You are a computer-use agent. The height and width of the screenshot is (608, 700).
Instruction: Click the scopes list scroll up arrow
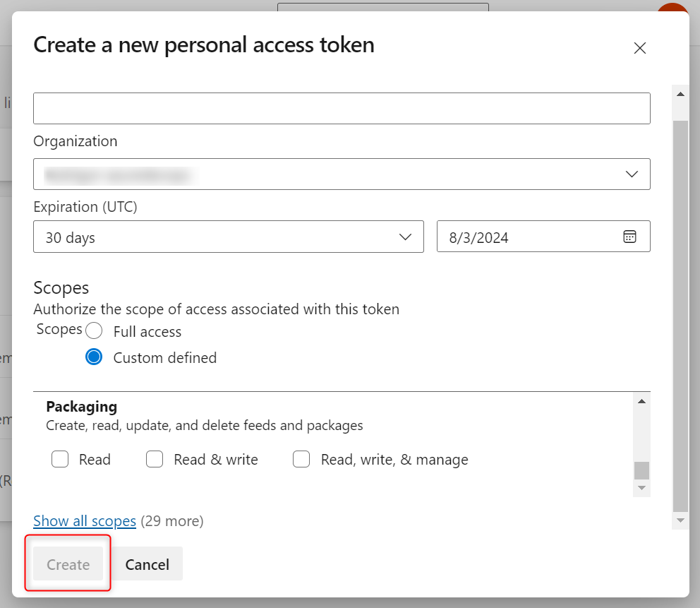click(x=641, y=402)
